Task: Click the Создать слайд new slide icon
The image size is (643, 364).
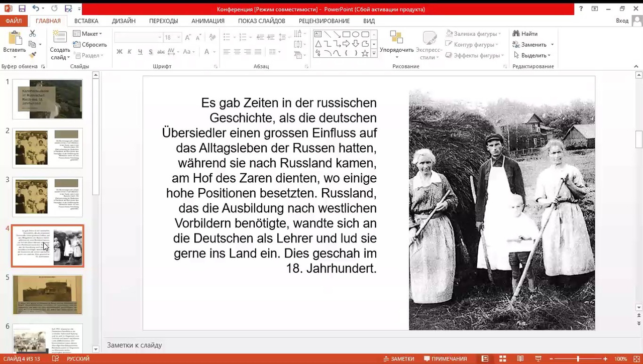Action: pos(60,38)
